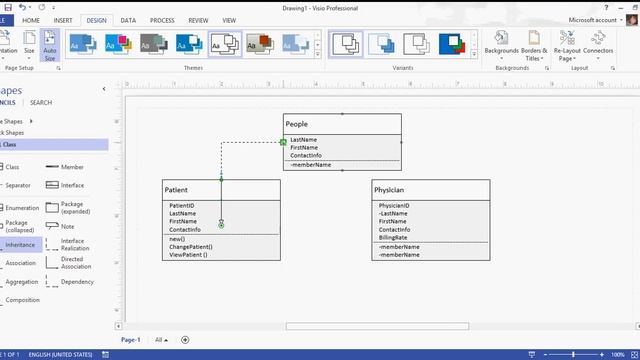Open the Microsoft account dropdown
640x360 pixels.
coord(596,20)
